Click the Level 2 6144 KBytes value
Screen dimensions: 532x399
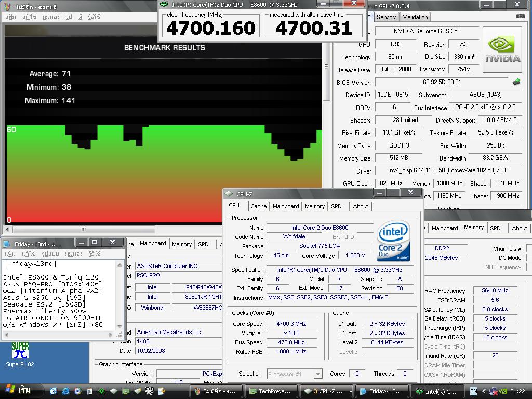coord(387,342)
